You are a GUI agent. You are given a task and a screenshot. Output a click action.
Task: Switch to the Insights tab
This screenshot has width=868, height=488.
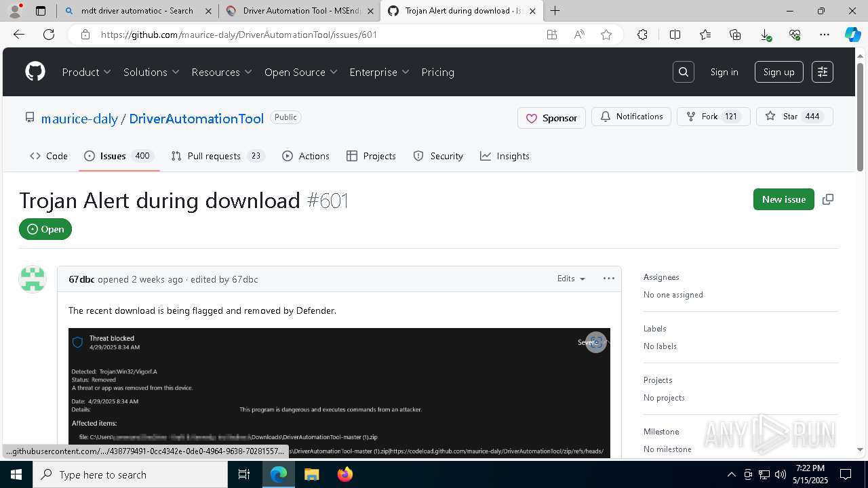[505, 156]
